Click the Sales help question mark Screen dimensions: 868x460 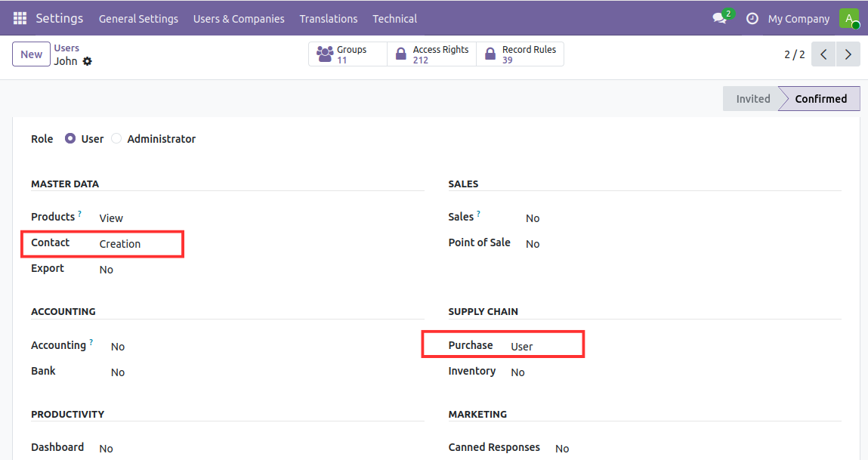coord(478,213)
